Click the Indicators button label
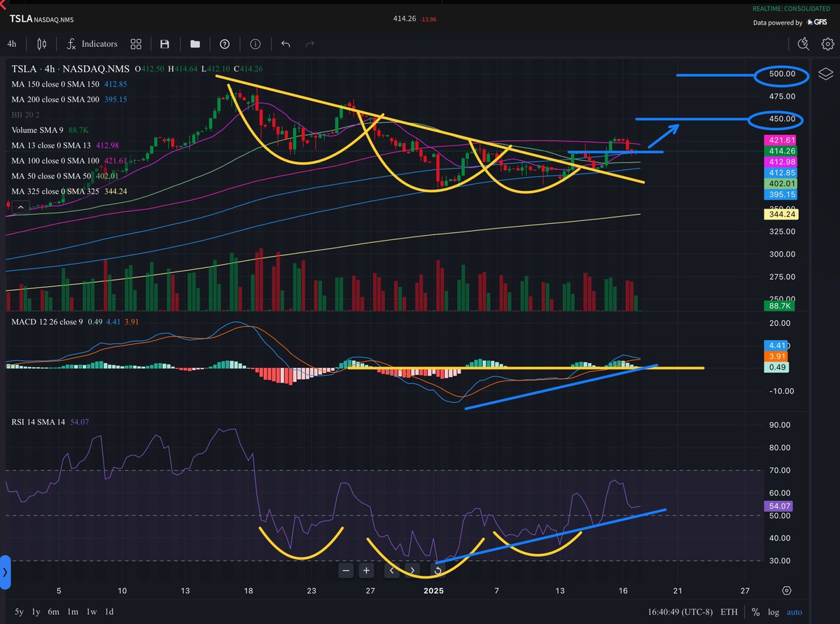The width and height of the screenshot is (840, 624). point(99,44)
